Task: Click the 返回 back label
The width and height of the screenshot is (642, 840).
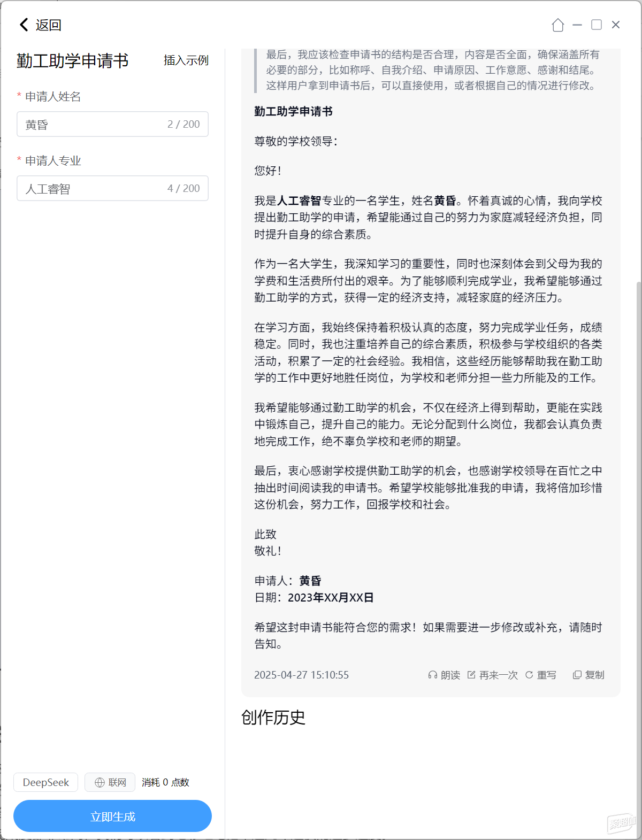Action: click(x=49, y=25)
